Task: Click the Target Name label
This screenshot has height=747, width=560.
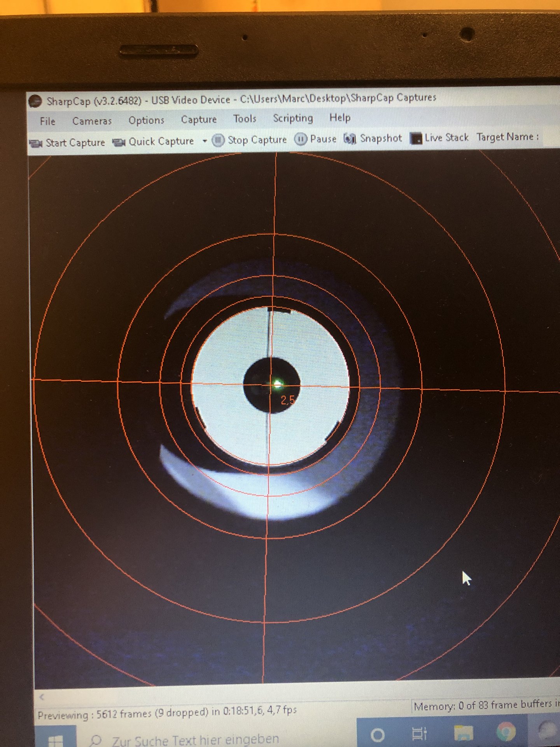Action: 507,137
